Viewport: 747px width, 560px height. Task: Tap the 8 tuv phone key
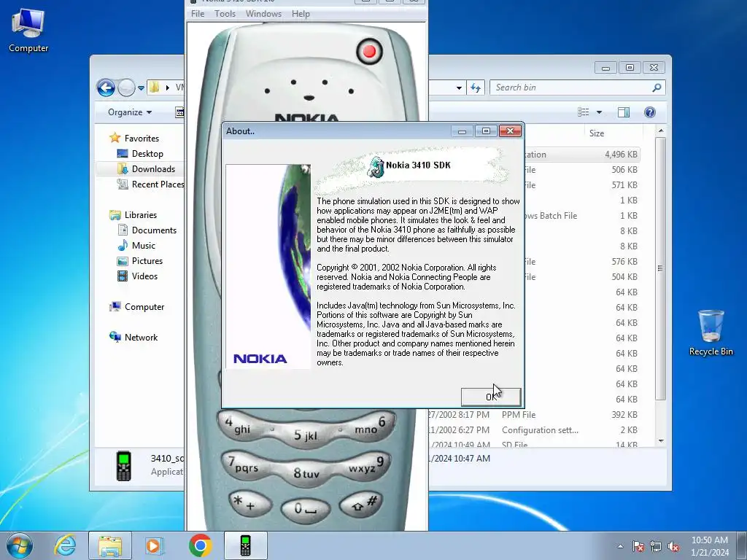(x=306, y=472)
